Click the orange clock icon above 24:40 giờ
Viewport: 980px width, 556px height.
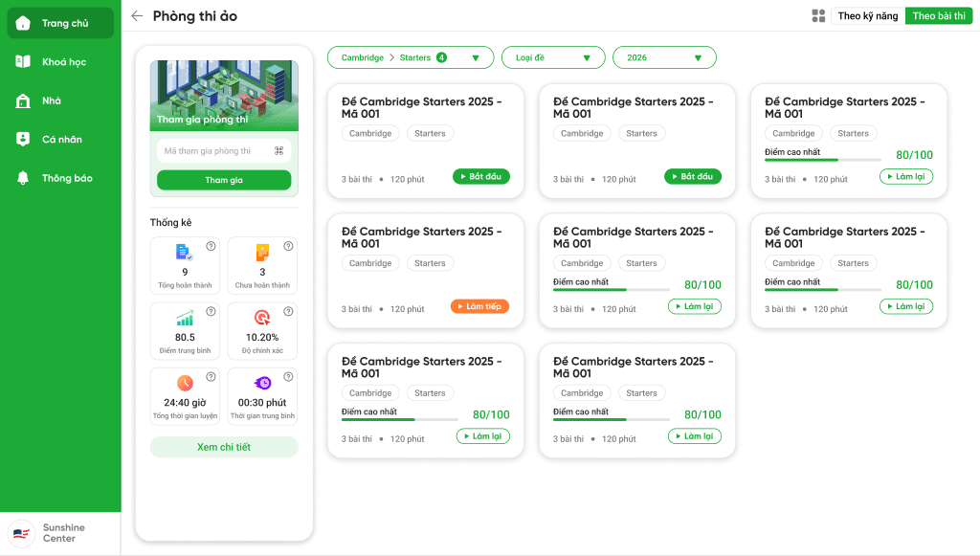[185, 383]
